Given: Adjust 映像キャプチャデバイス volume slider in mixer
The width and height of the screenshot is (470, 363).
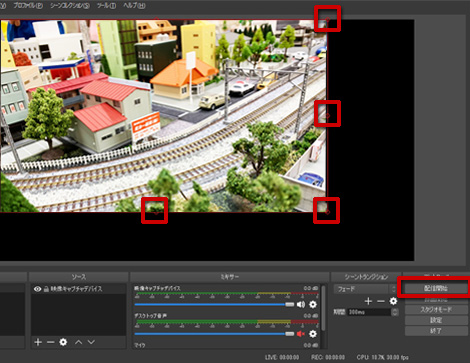Looking at the screenshot, I should coord(214,304).
